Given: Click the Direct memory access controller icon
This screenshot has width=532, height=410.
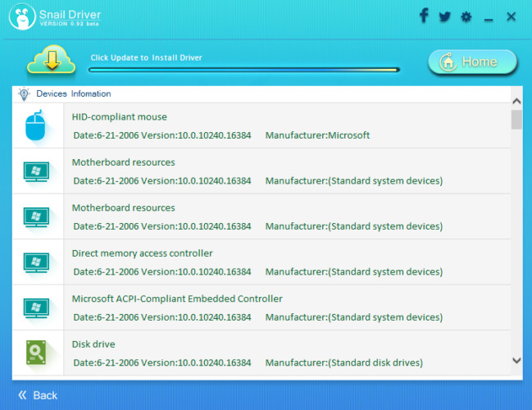Looking at the screenshot, I should pos(36,262).
